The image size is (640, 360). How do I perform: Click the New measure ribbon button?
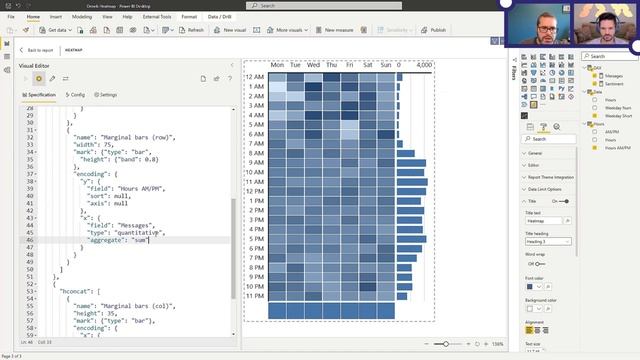point(334,30)
